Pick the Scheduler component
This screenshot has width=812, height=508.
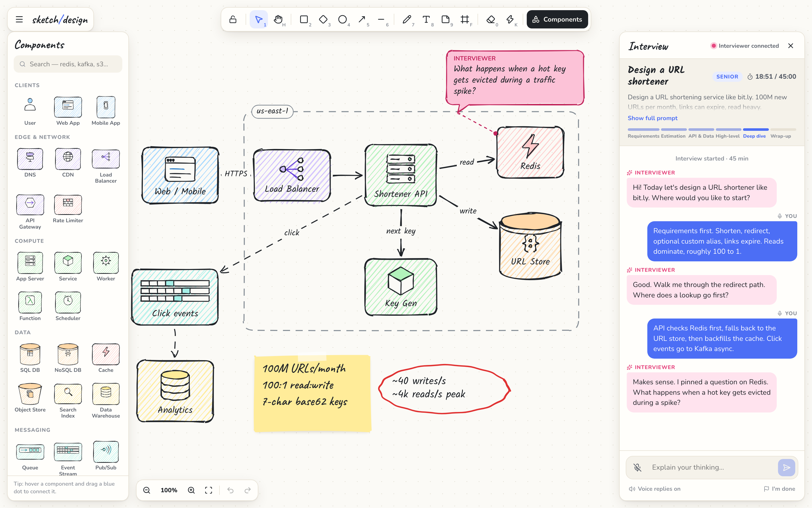pyautogui.click(x=68, y=306)
